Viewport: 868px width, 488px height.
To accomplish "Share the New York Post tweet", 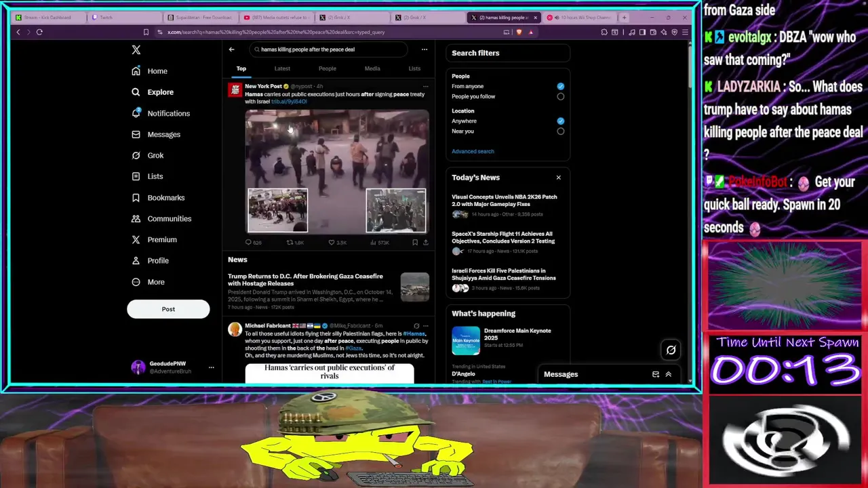I will (x=426, y=242).
